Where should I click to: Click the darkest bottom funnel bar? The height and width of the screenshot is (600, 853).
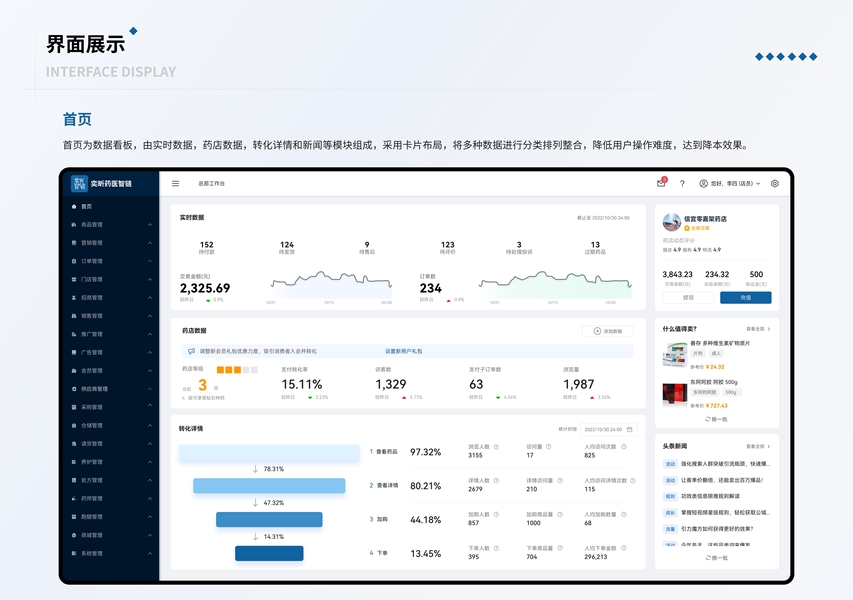(269, 553)
